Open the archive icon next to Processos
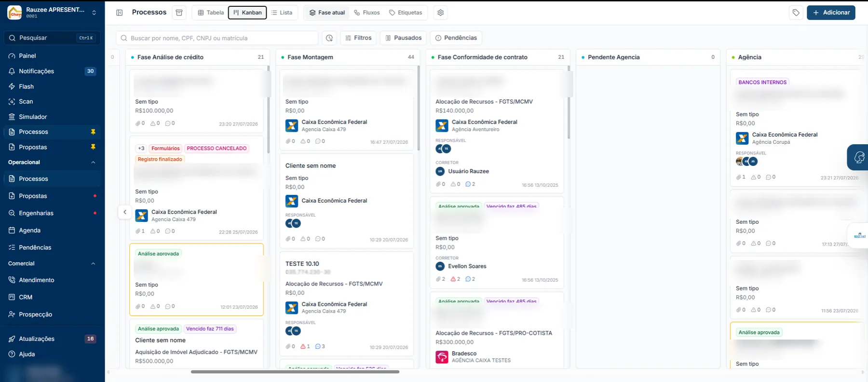Image resolution: width=868 pixels, height=382 pixels. (x=179, y=13)
